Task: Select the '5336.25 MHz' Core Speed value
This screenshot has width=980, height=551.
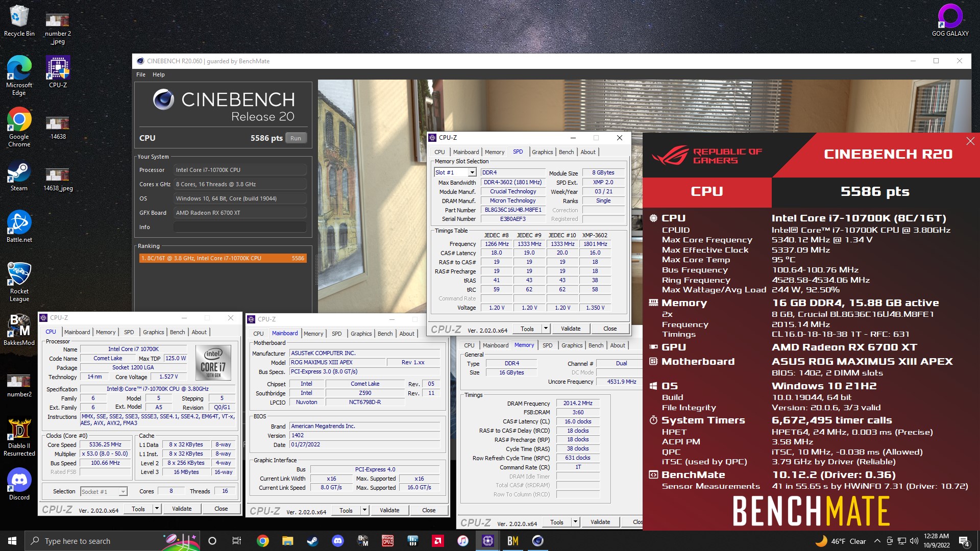Action: pyautogui.click(x=105, y=444)
